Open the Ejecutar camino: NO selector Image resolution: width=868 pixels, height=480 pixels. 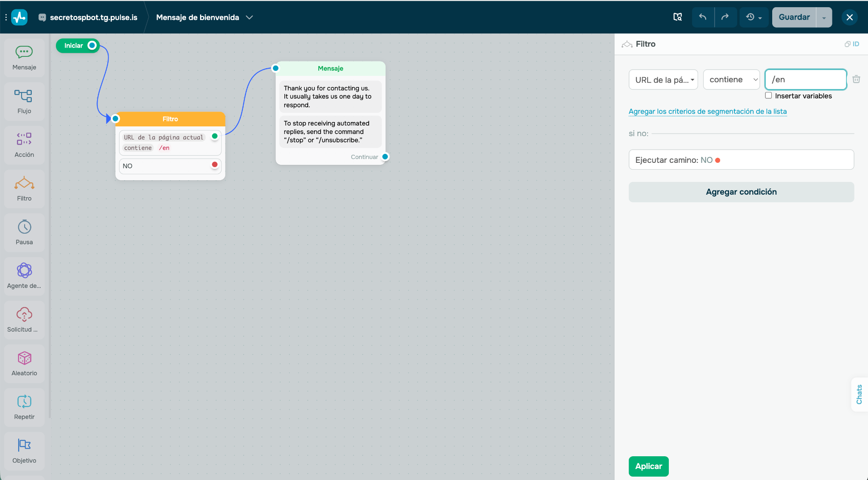(x=741, y=160)
